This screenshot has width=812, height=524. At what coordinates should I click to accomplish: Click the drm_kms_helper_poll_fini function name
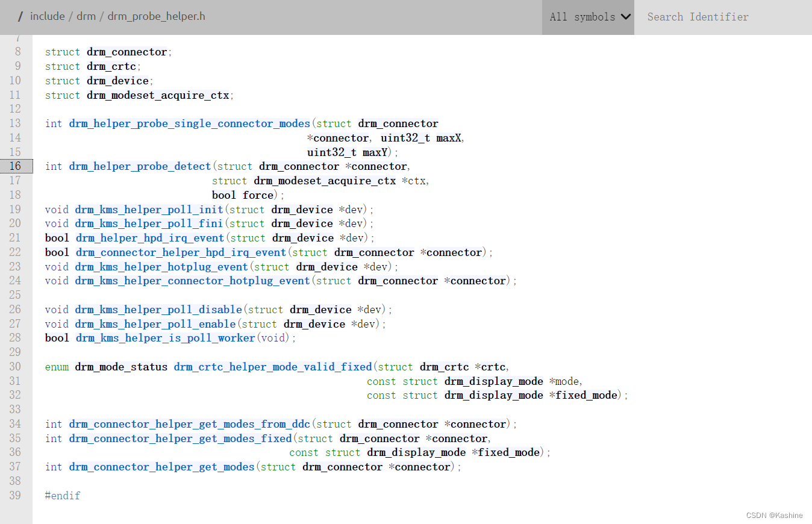(149, 223)
